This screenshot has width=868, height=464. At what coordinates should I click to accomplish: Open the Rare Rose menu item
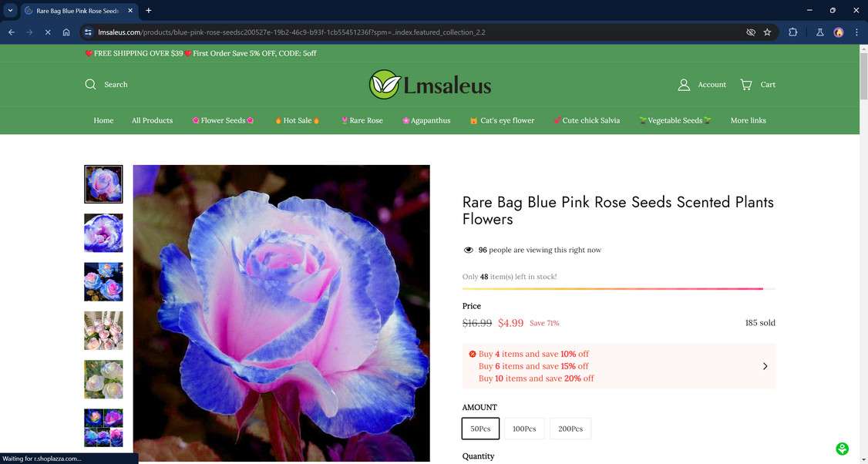coord(362,120)
